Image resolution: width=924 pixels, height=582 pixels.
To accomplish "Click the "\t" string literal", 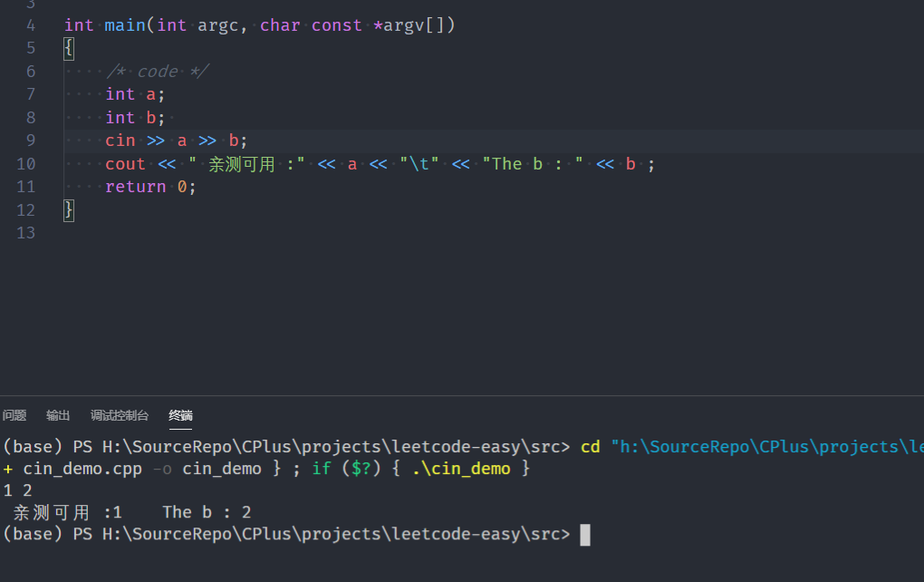I will click(419, 164).
